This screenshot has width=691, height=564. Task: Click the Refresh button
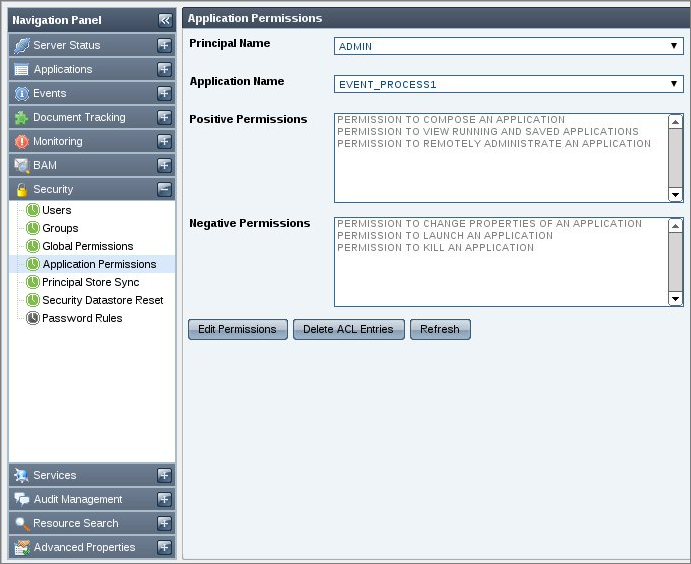(440, 329)
